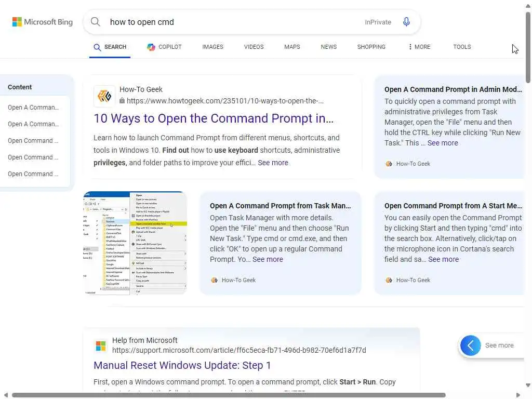Click the InPrivate label

378,22
